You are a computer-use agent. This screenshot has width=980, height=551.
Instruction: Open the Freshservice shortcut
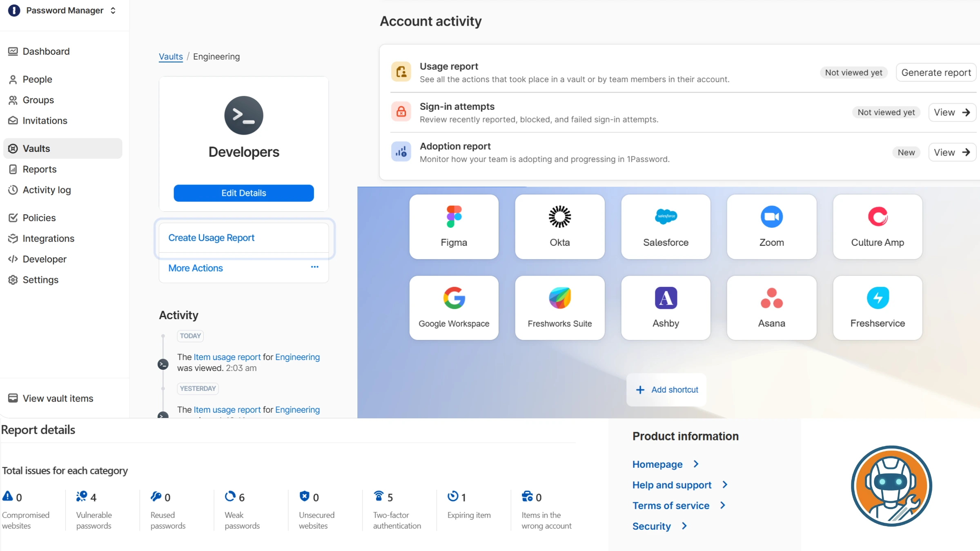(x=877, y=307)
